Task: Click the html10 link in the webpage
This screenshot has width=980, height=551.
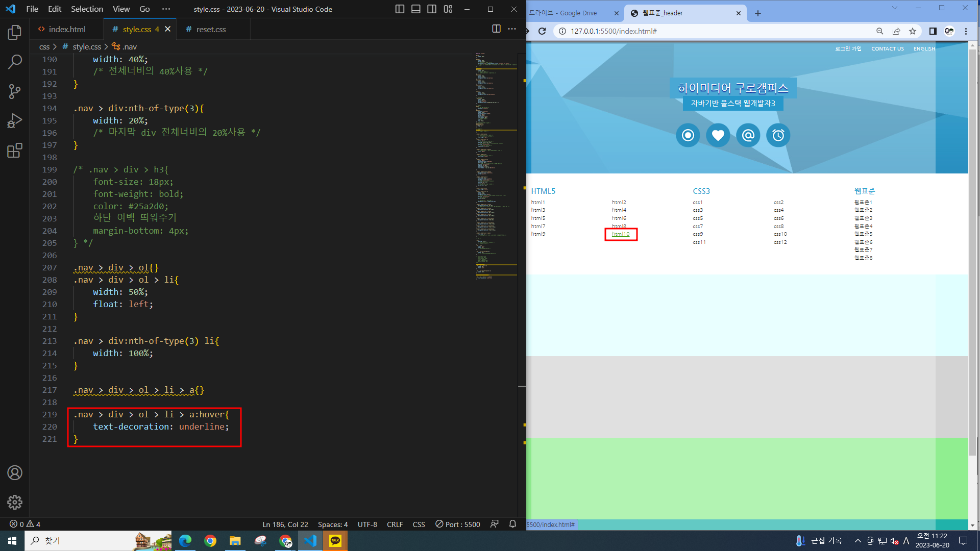Action: (x=621, y=234)
